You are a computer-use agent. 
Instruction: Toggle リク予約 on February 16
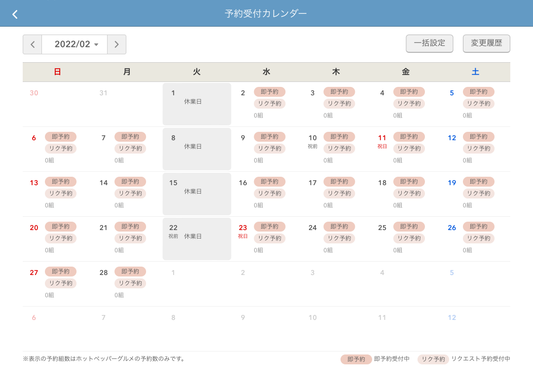click(269, 194)
